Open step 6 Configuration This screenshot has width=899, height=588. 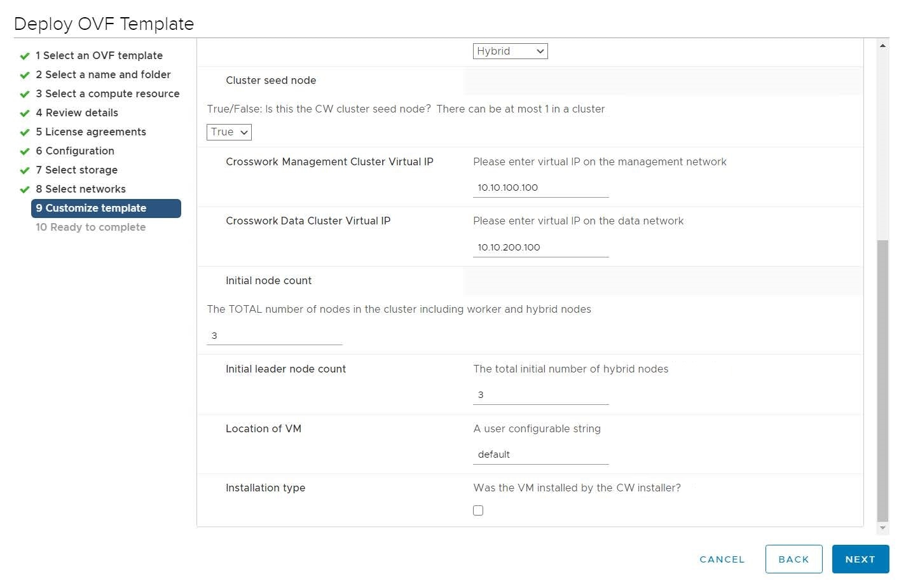pyautogui.click(x=75, y=151)
